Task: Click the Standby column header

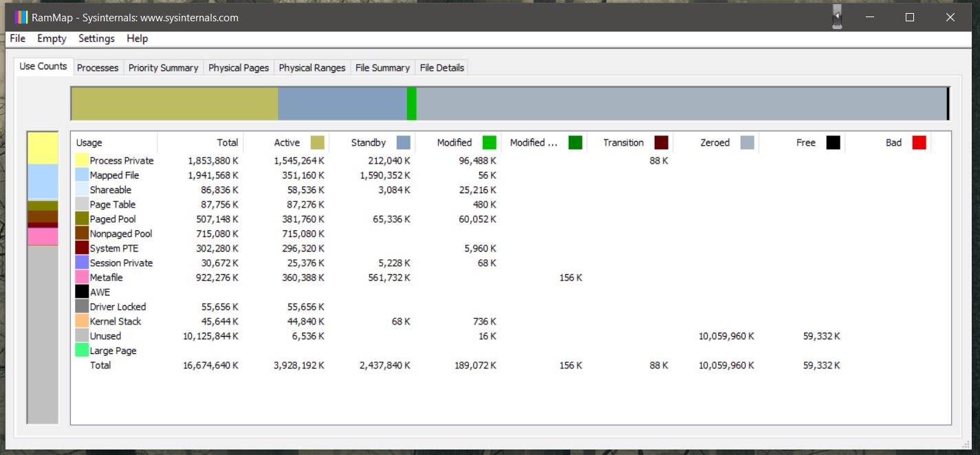Action: [372, 142]
